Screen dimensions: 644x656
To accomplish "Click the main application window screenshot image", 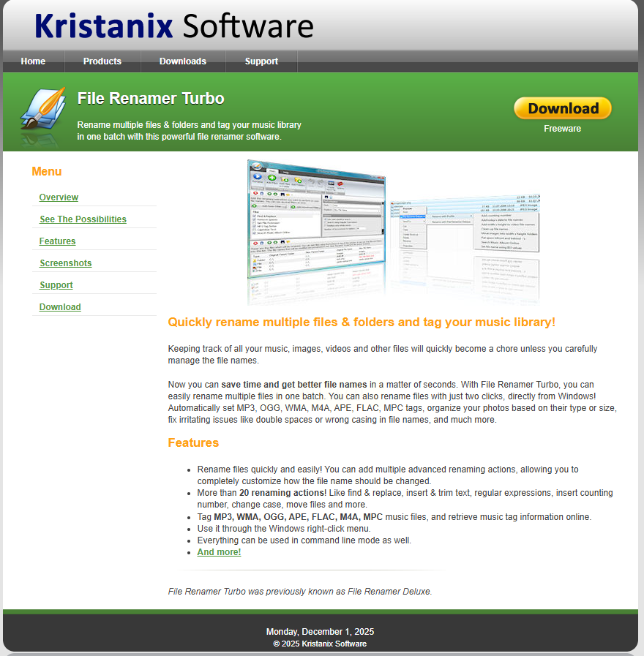I will (317, 219).
